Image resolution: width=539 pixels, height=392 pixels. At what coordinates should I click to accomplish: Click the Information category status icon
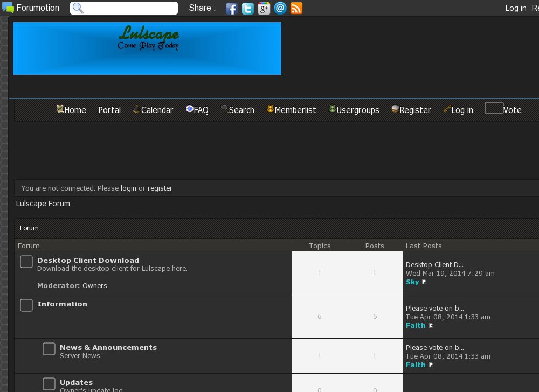(26, 305)
